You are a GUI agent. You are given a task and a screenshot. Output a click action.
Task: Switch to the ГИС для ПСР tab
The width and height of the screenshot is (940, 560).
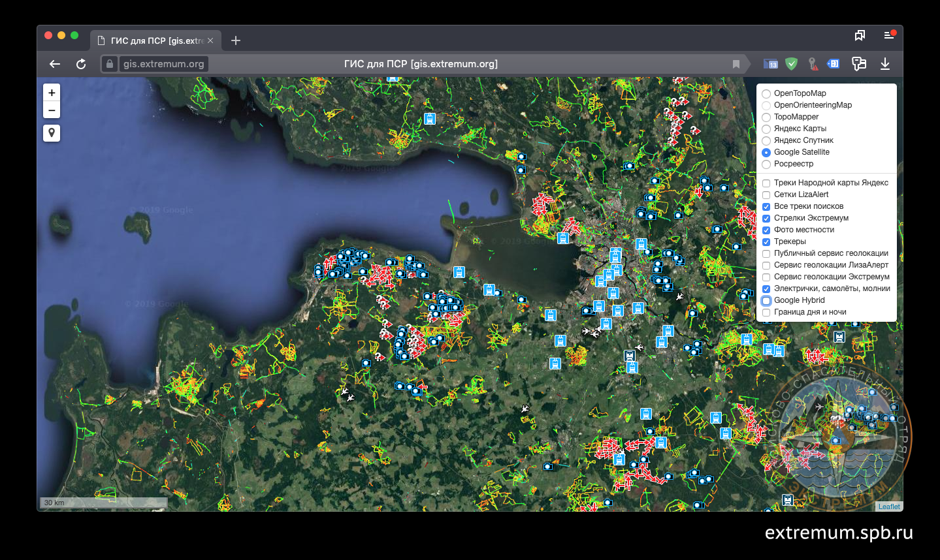click(x=157, y=40)
